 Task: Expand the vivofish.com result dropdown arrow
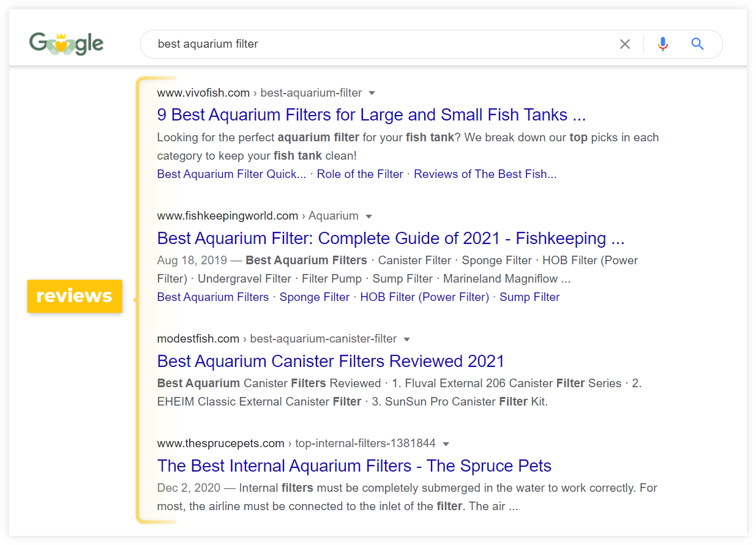click(372, 94)
